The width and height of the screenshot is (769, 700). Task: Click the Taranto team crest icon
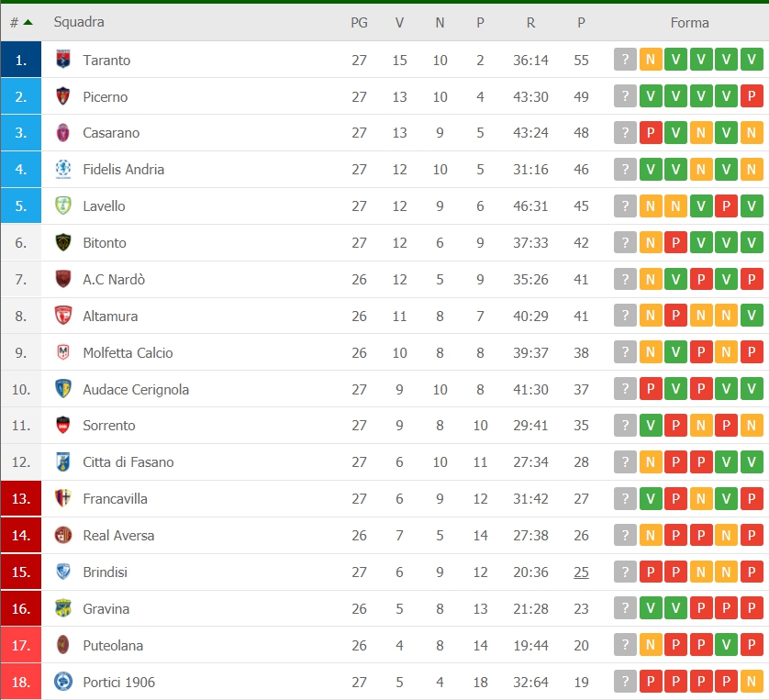coord(63,60)
